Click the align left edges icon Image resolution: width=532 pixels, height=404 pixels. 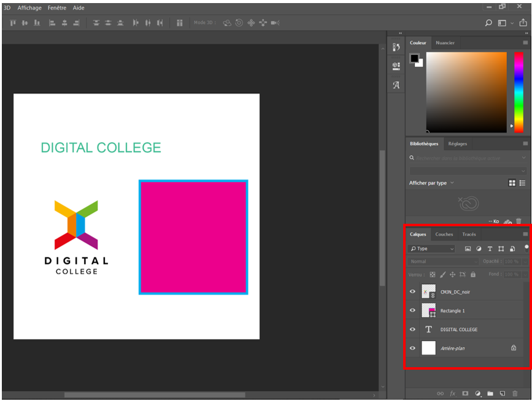click(x=52, y=23)
